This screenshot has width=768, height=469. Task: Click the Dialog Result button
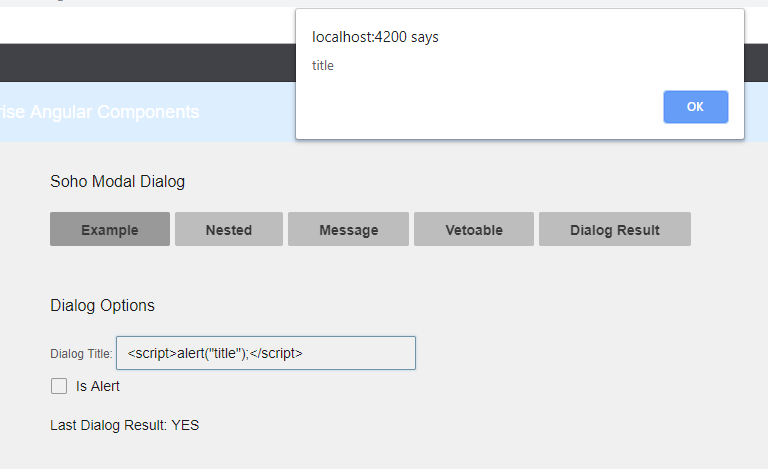(615, 229)
